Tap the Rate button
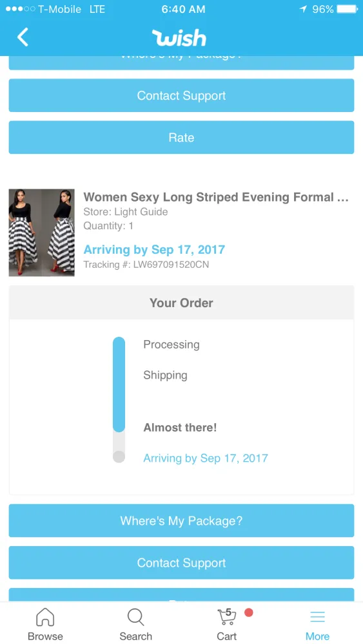The height and width of the screenshot is (644, 363). click(181, 137)
